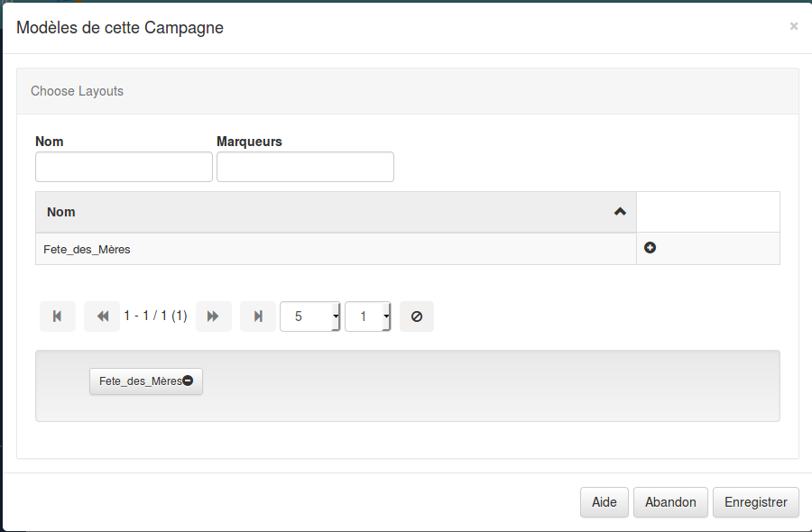Click the Nom column header label
Viewport: 812px width, 532px height.
[61, 213]
